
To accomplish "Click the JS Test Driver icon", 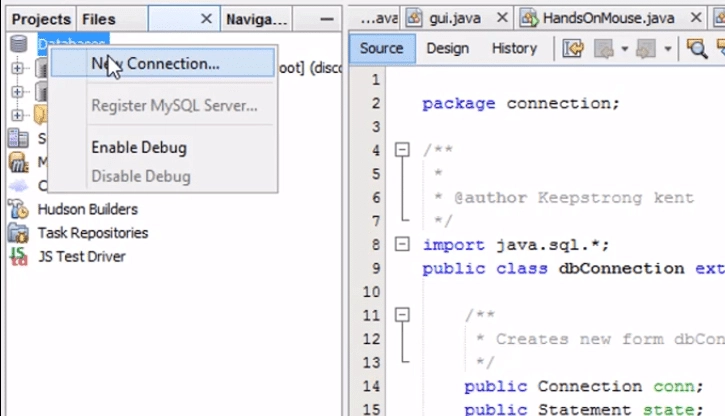I will tap(18, 256).
